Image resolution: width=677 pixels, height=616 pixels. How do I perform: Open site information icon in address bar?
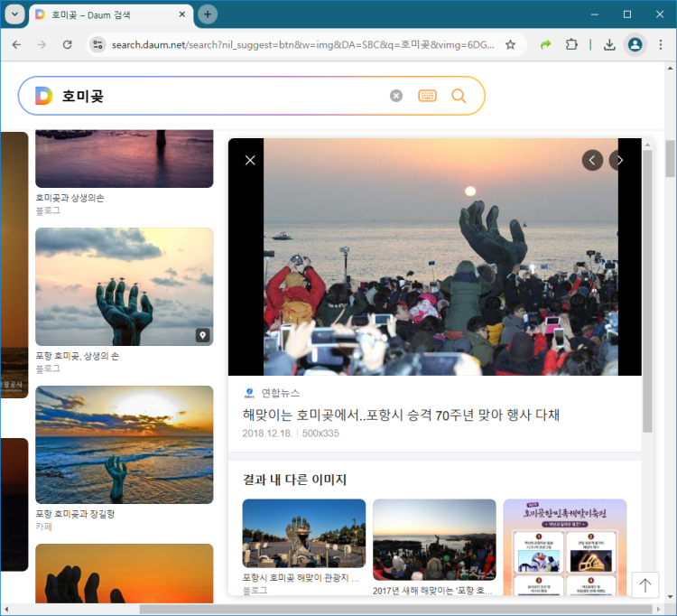98,44
